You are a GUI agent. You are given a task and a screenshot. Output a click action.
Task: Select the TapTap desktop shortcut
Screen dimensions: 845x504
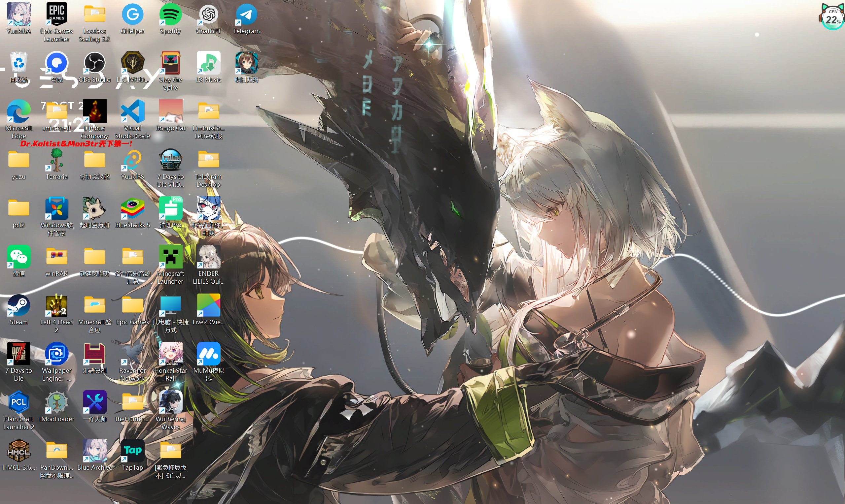132,451
